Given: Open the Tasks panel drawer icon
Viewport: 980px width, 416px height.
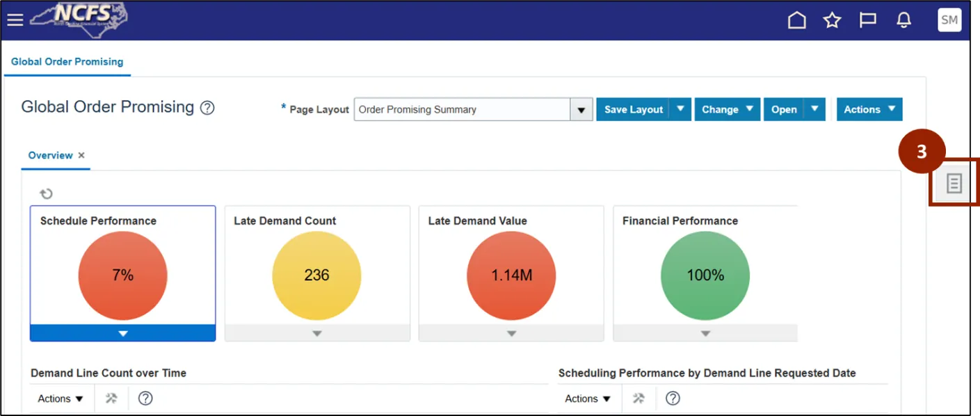Looking at the screenshot, I should [954, 184].
